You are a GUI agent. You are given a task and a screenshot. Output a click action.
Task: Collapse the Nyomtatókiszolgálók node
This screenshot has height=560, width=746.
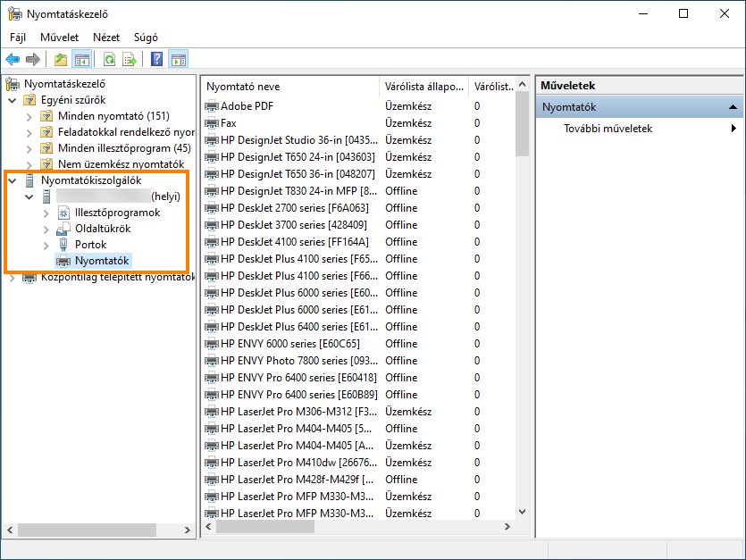click(x=13, y=180)
